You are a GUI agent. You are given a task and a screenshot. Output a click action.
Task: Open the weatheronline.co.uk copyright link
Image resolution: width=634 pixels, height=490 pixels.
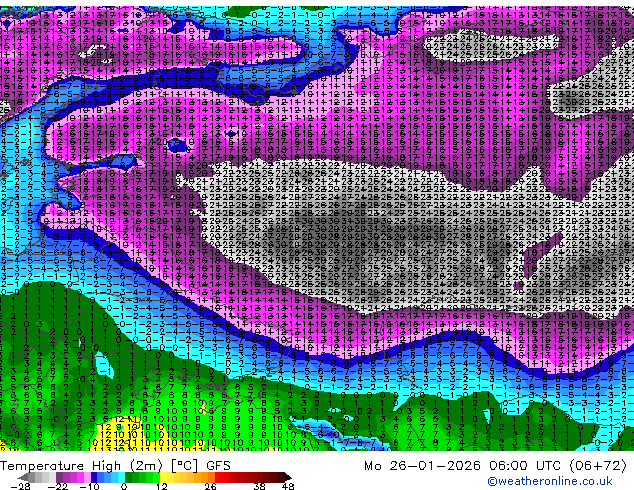pos(550,481)
